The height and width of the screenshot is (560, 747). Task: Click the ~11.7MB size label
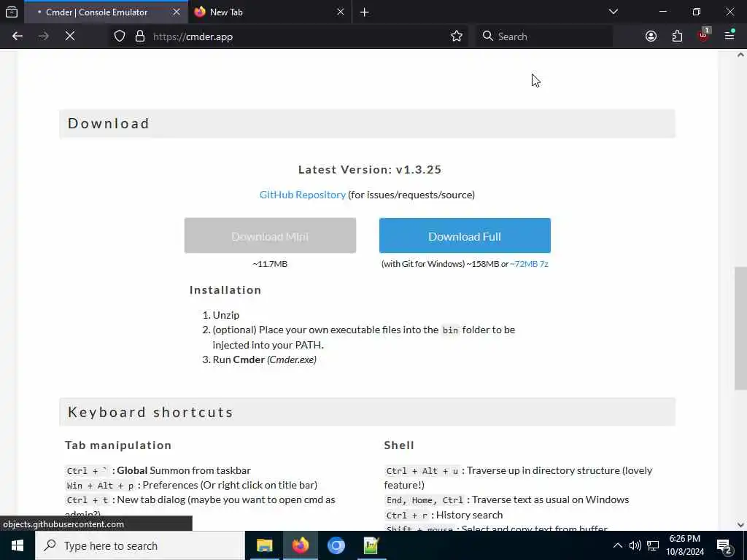[270, 264]
